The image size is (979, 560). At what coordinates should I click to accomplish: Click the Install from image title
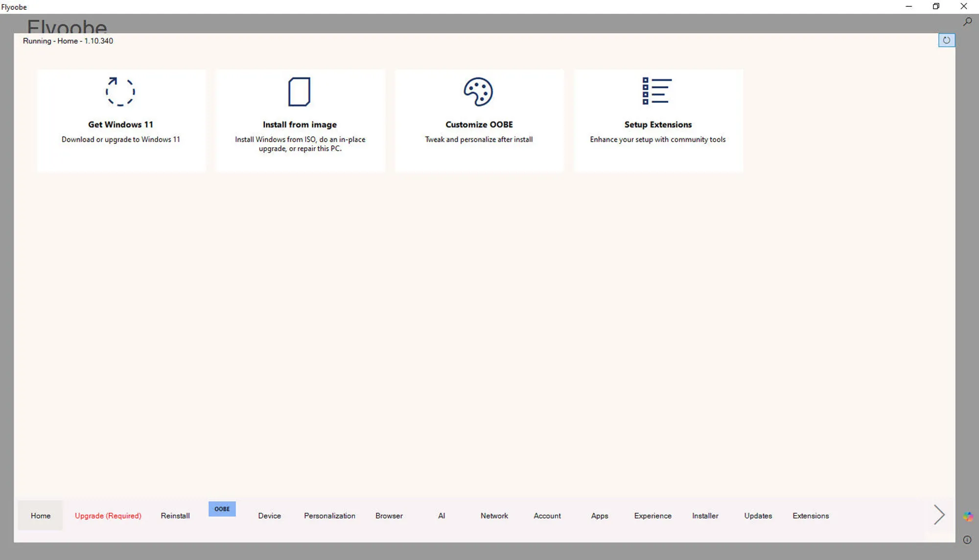pos(300,124)
